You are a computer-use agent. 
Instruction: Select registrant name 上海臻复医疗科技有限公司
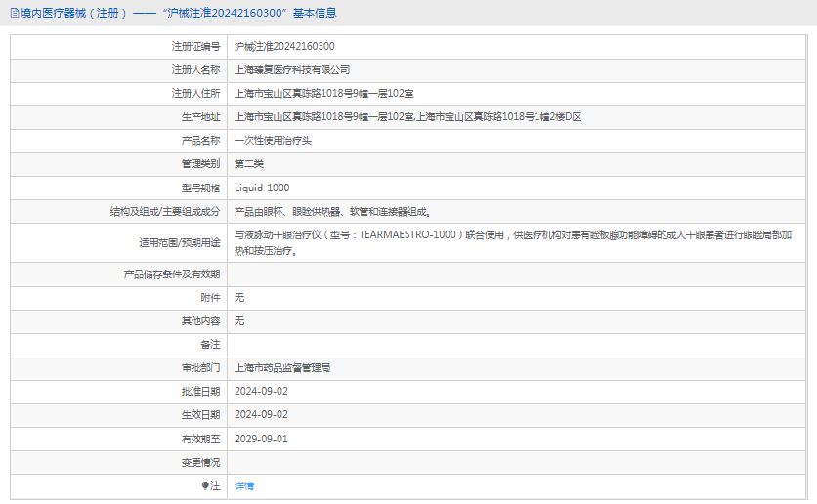click(292, 69)
